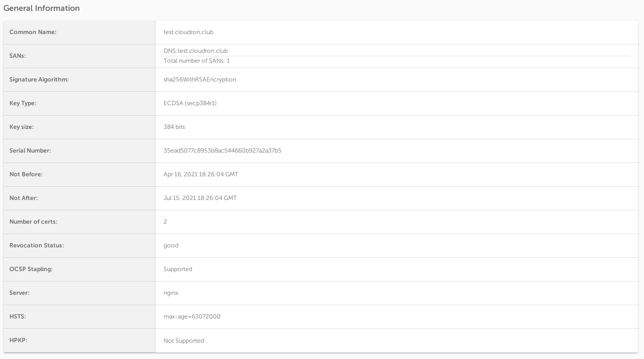Click the SANs row label

17,56
